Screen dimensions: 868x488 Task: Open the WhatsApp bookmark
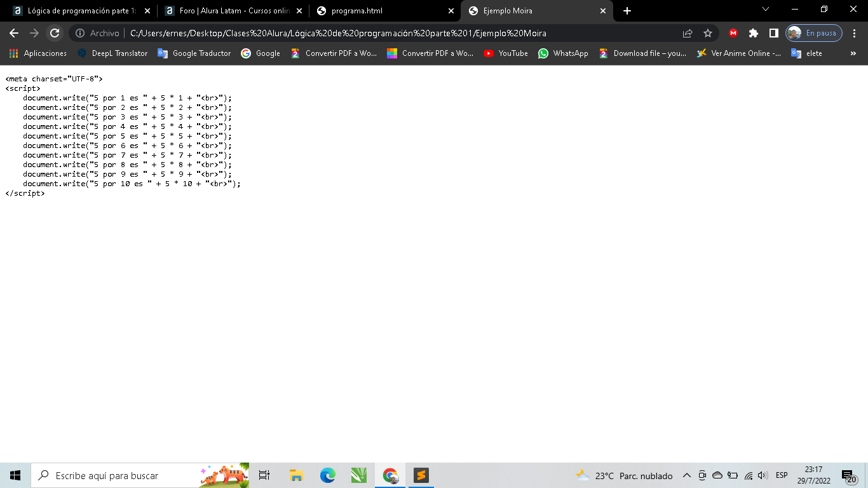click(564, 53)
